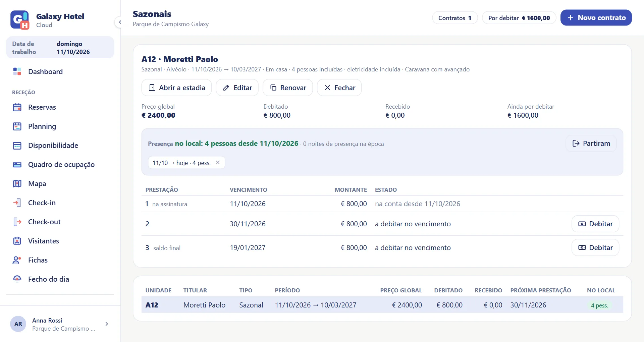Click Debitar for installment due 30/11/2026
The height and width of the screenshot is (342, 644).
pyautogui.click(x=595, y=224)
